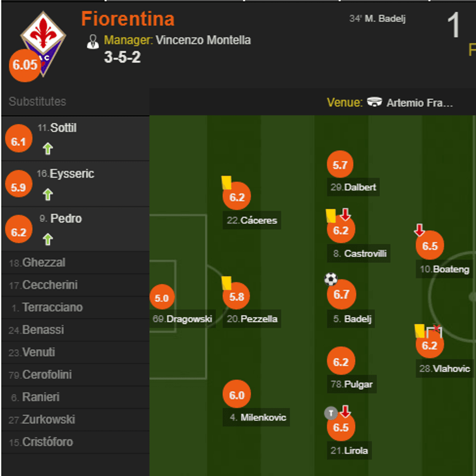This screenshot has width=476, height=476.
Task: Click the manager silhouette icon
Action: click(x=92, y=41)
